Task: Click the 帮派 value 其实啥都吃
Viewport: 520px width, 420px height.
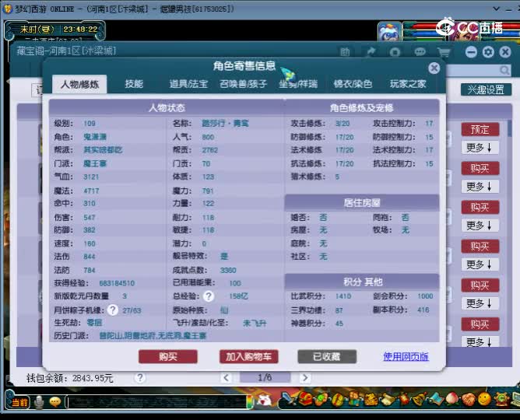Action: [x=103, y=149]
